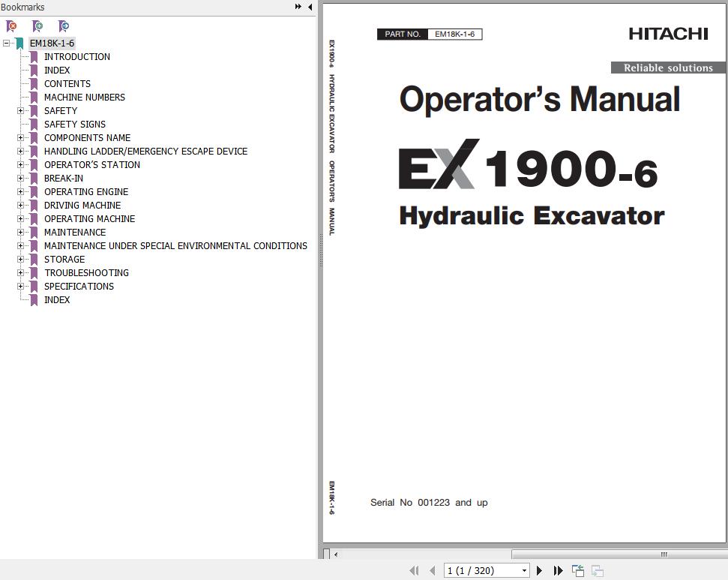
Task: Open the SAFETY SIGNS bookmark
Action: (75, 124)
